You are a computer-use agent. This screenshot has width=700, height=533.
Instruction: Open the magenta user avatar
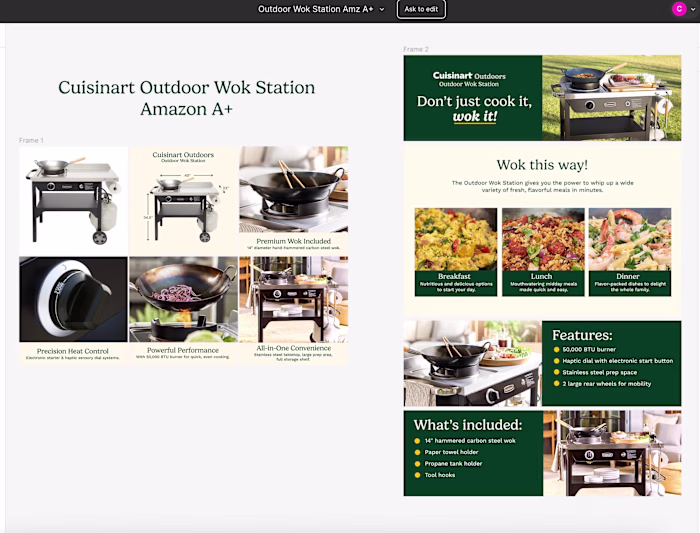click(679, 8)
